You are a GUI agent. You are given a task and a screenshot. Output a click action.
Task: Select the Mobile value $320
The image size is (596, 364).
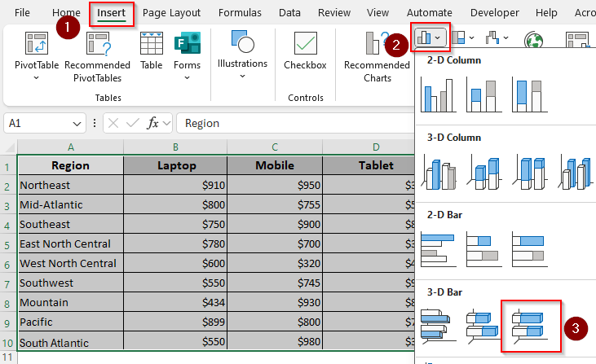tap(275, 263)
